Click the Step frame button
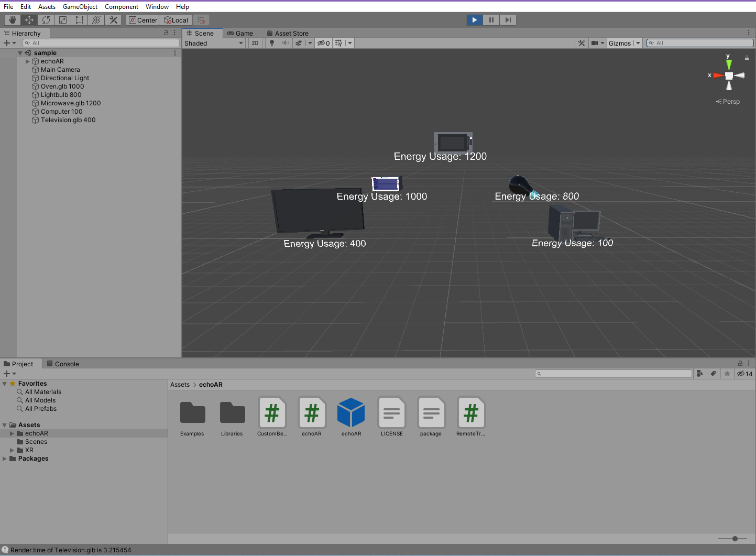Screen dimensions: 756x556 coord(508,20)
